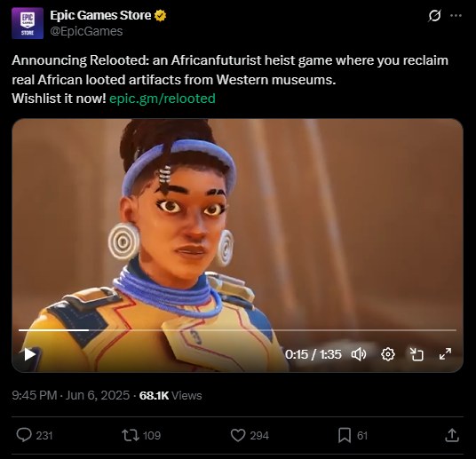Image resolution: width=476 pixels, height=459 pixels.
Task: Seek on the video progress bar
Action: [237, 330]
